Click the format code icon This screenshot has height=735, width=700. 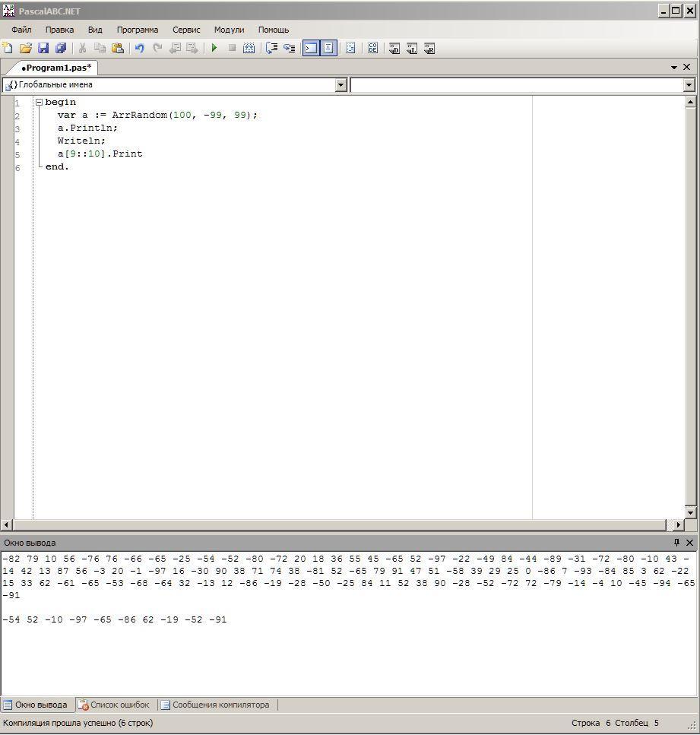click(x=350, y=48)
